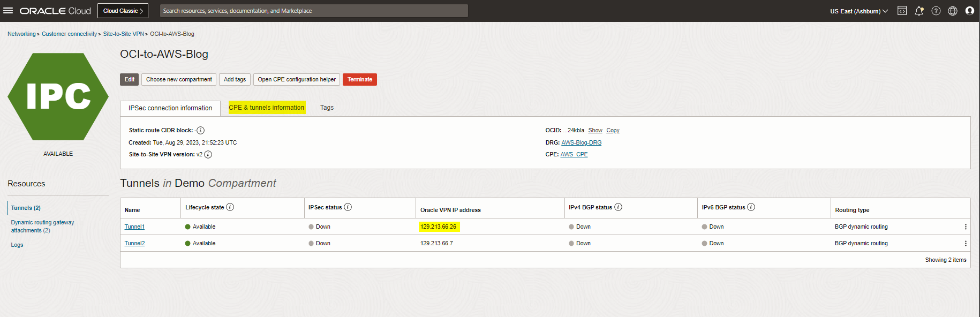Open the user profile avatar menu
Viewport: 980px width, 317px height.
click(x=969, y=11)
